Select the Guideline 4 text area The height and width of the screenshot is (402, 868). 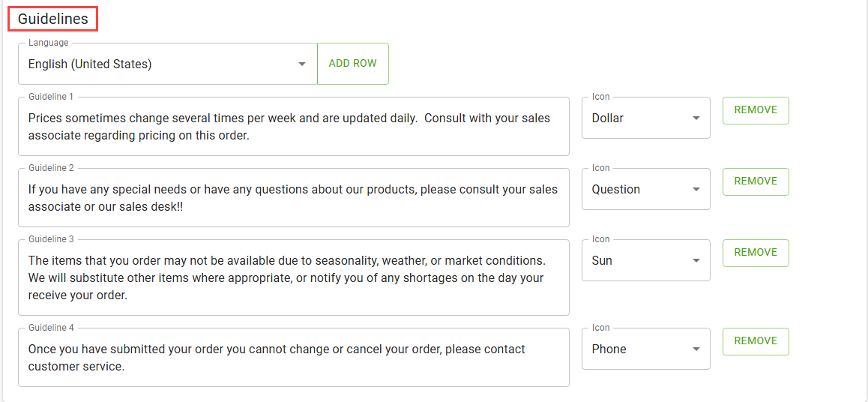point(293,358)
